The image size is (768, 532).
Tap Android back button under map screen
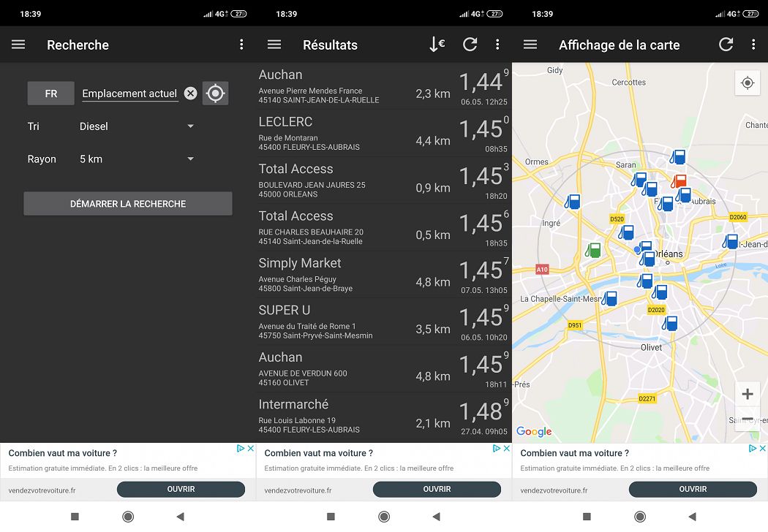coord(692,517)
